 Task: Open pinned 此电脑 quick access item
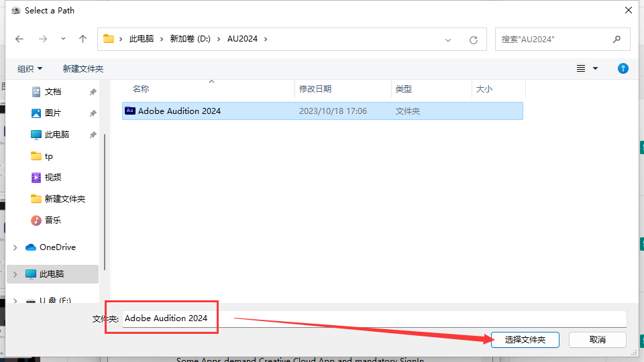[x=56, y=135]
